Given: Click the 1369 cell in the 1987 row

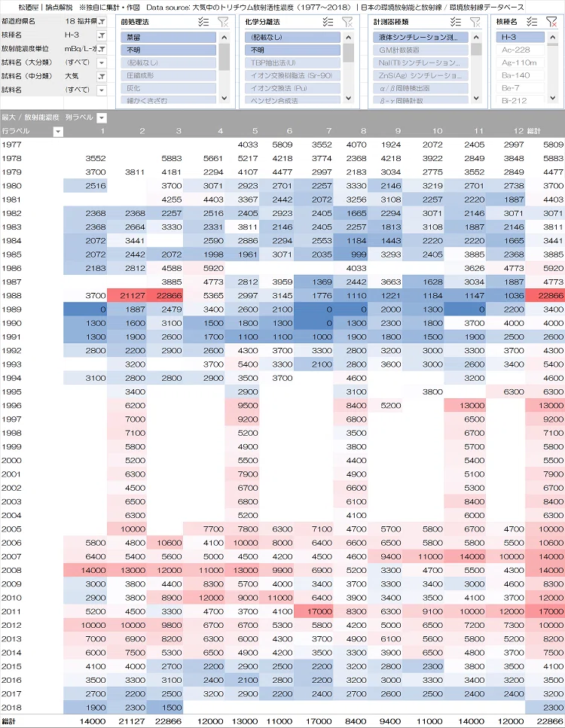Looking at the screenshot, I should tap(313, 282).
